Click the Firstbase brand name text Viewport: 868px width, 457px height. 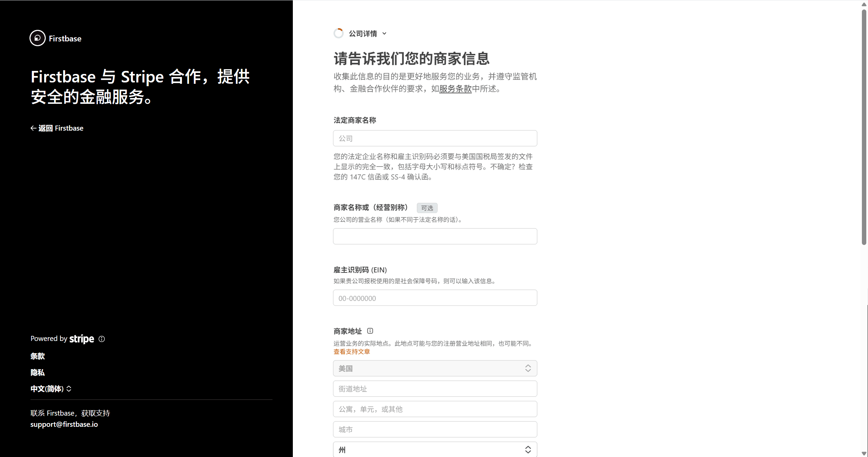click(x=65, y=39)
